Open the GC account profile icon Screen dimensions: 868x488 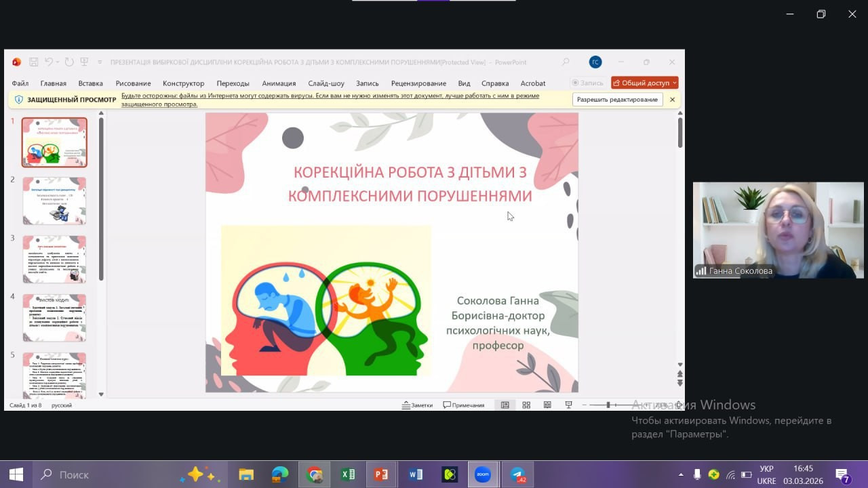coord(595,62)
